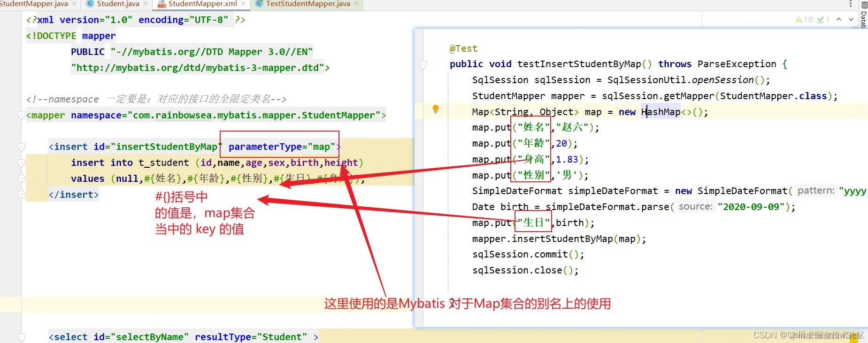
Task: Switch to the Student.java tab
Action: click(x=118, y=4)
